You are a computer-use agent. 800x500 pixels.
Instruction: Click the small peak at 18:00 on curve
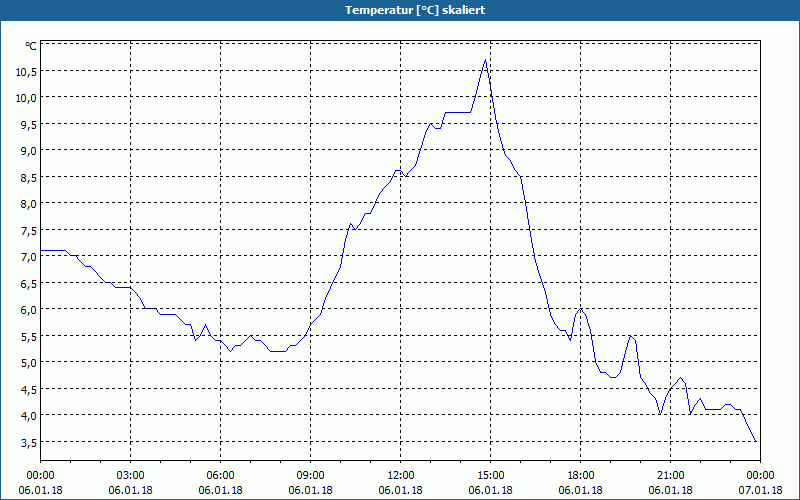[x=580, y=309]
